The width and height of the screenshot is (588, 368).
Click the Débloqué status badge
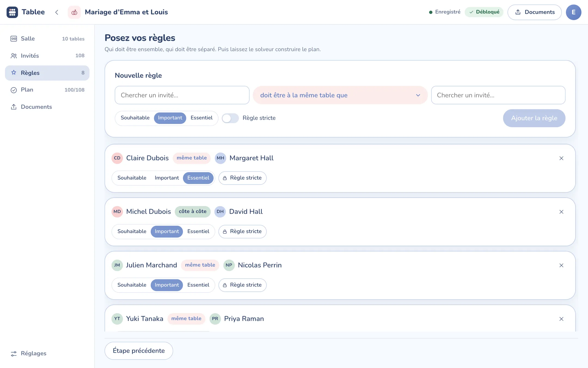click(x=484, y=12)
